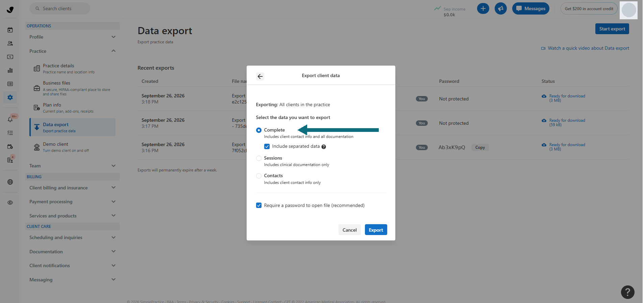Click the eye icon in left rail
Viewport: 644px width, 303px height.
point(10,203)
